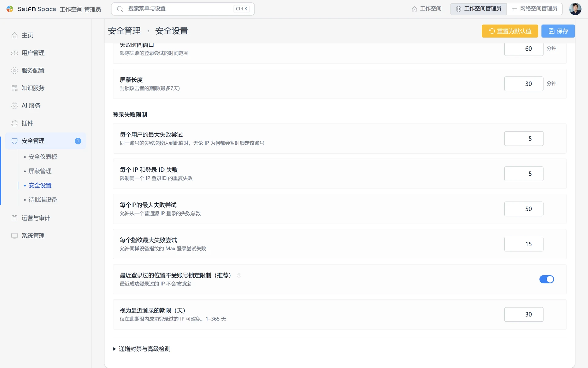Click the puzzle icon beside 插件

click(x=14, y=123)
